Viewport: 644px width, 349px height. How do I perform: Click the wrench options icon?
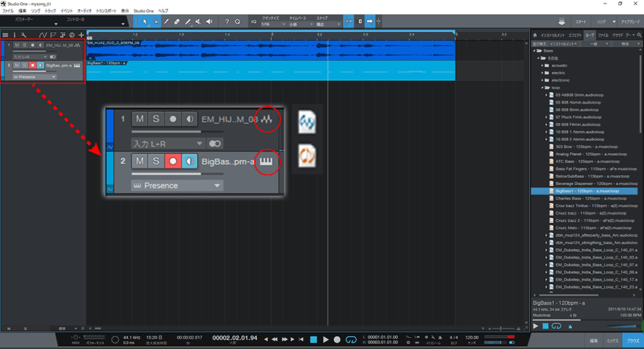point(24,35)
